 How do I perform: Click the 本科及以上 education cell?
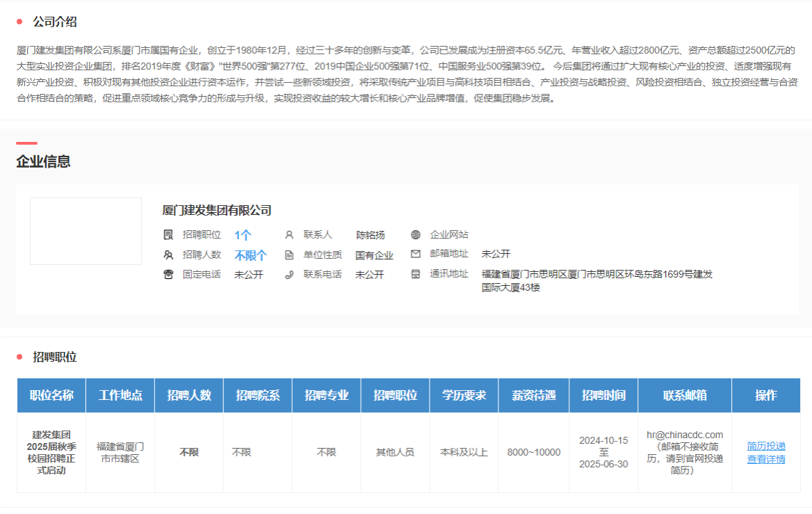pos(464,452)
